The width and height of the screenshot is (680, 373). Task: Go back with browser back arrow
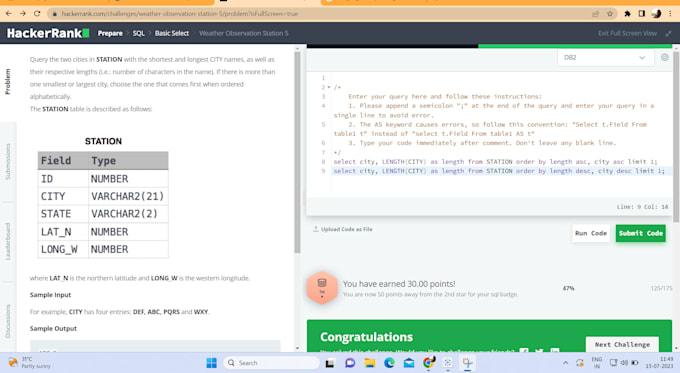click(9, 13)
